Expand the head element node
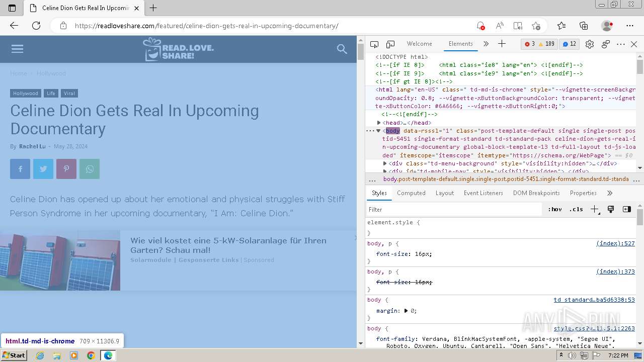This screenshot has width=644, height=362. (x=379, y=123)
